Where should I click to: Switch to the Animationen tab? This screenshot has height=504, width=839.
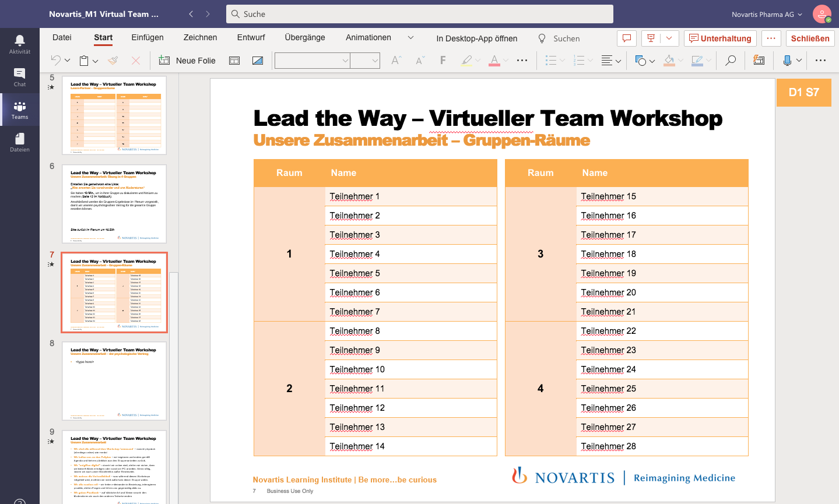pos(368,37)
